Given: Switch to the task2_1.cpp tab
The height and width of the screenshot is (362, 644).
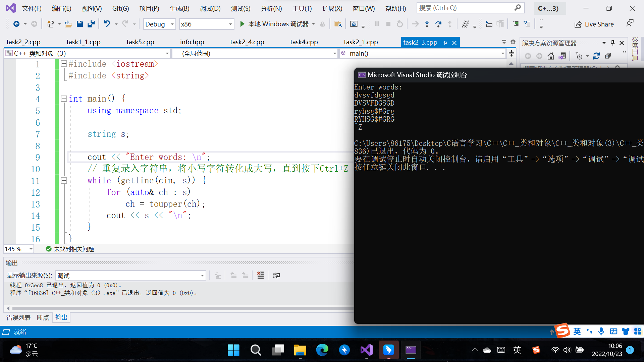Looking at the screenshot, I should point(361,42).
